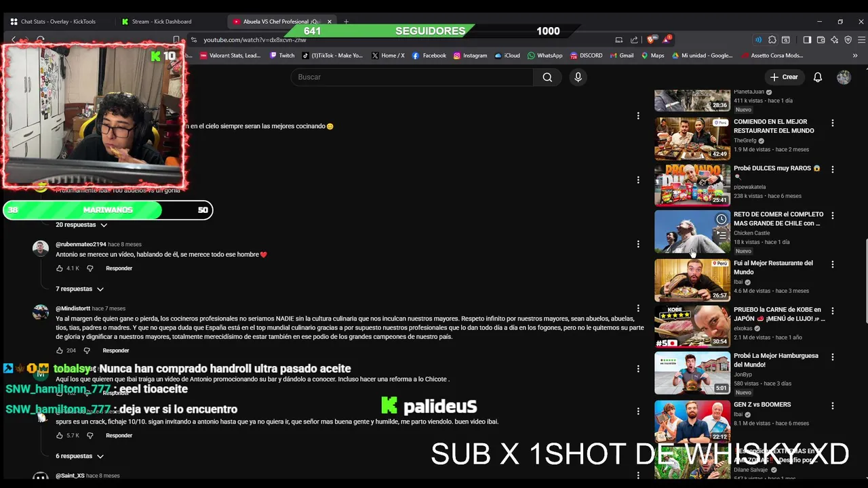Close the Abuela VS Chef Profesional tab

(x=330, y=22)
